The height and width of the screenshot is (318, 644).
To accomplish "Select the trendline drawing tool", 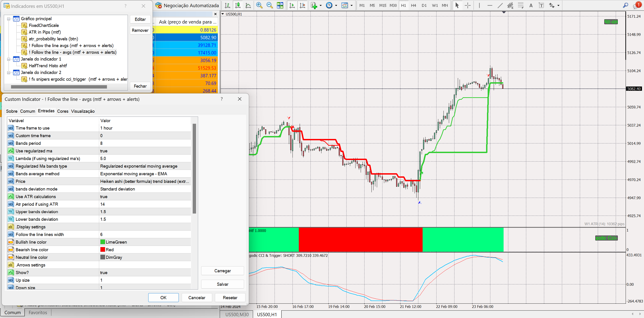I will coord(500,5).
